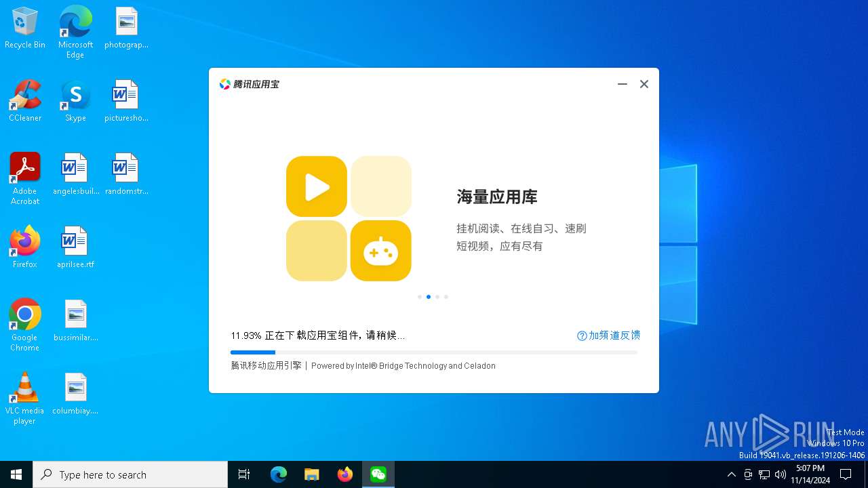This screenshot has height=488, width=868.
Task: Click the network icon in system tray
Action: [x=764, y=474]
